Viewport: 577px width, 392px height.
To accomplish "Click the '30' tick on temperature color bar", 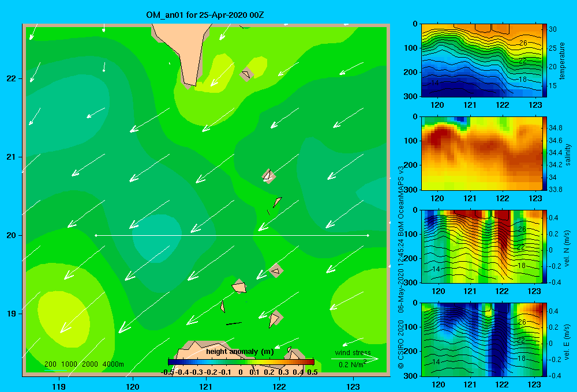I will click(x=553, y=29).
